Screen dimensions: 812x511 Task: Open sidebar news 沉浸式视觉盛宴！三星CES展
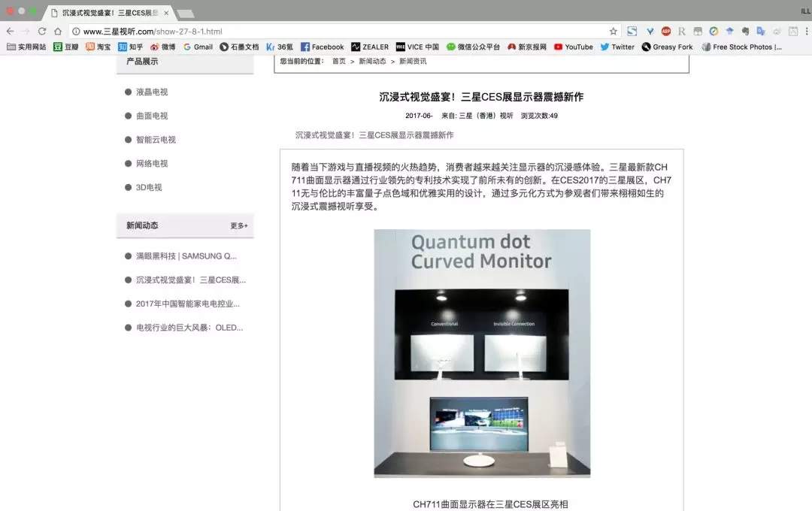(x=190, y=280)
